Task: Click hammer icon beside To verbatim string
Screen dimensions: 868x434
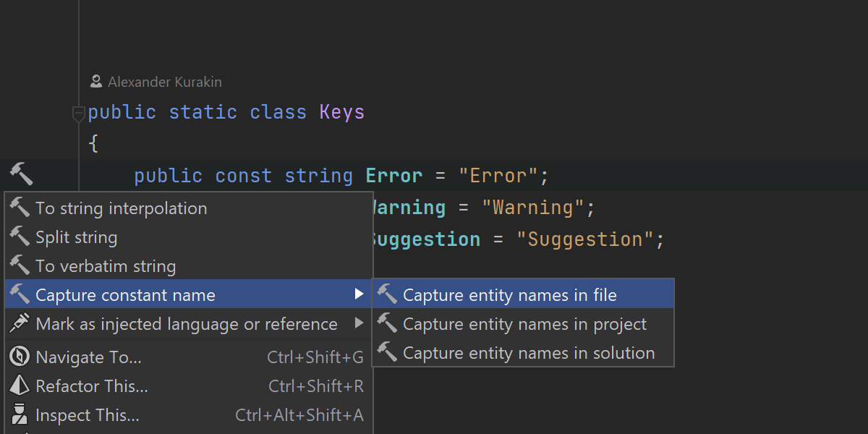Action: (20, 266)
